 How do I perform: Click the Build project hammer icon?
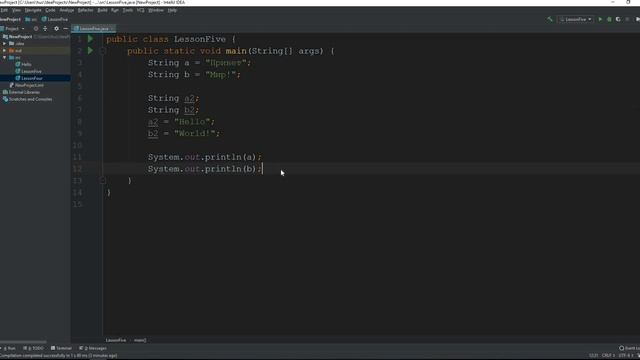point(550,19)
